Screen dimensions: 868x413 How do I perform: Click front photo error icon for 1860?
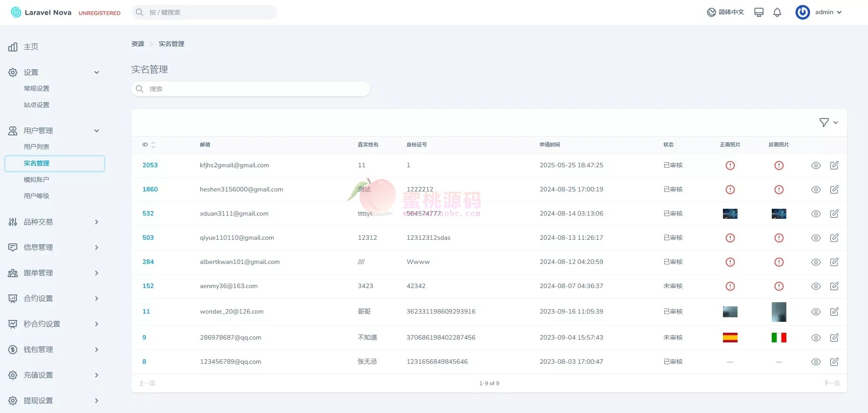[x=730, y=190]
